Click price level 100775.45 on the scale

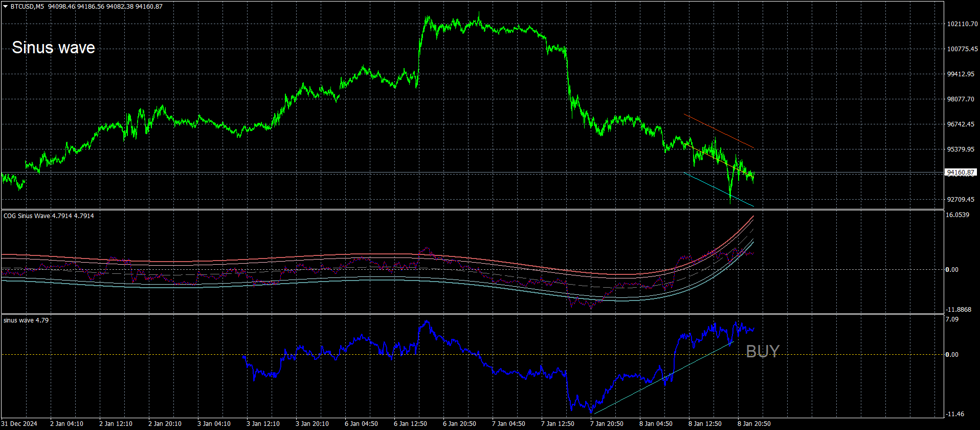pos(963,49)
